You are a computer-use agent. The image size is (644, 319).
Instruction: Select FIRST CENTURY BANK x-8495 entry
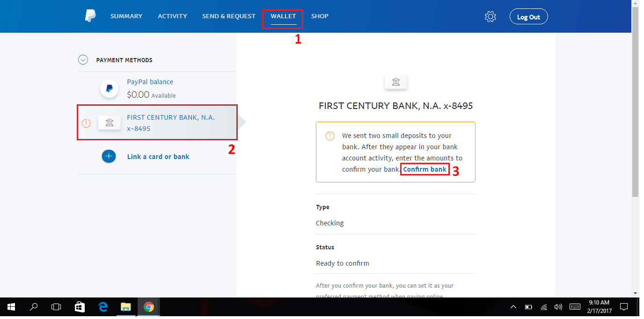(x=157, y=123)
